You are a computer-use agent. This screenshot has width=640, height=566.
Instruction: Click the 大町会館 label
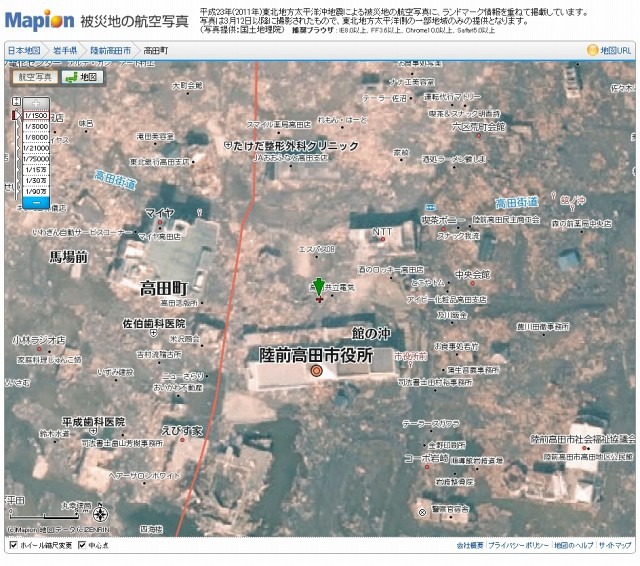(187, 85)
